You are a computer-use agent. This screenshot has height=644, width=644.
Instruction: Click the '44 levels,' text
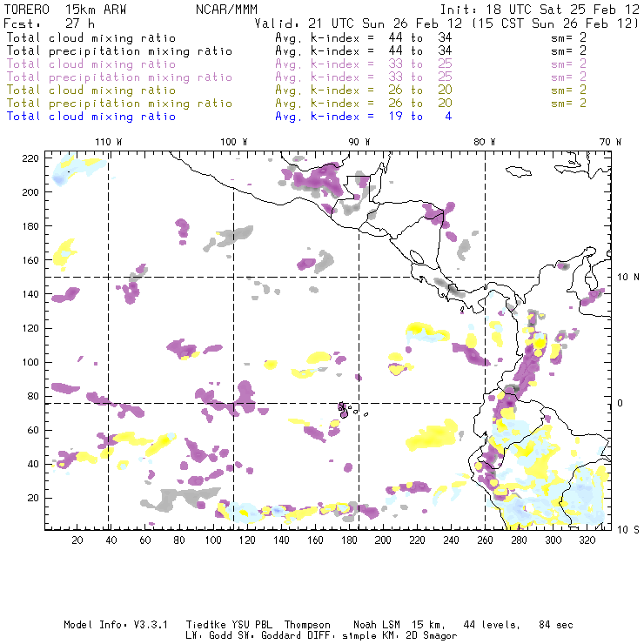coord(492,625)
